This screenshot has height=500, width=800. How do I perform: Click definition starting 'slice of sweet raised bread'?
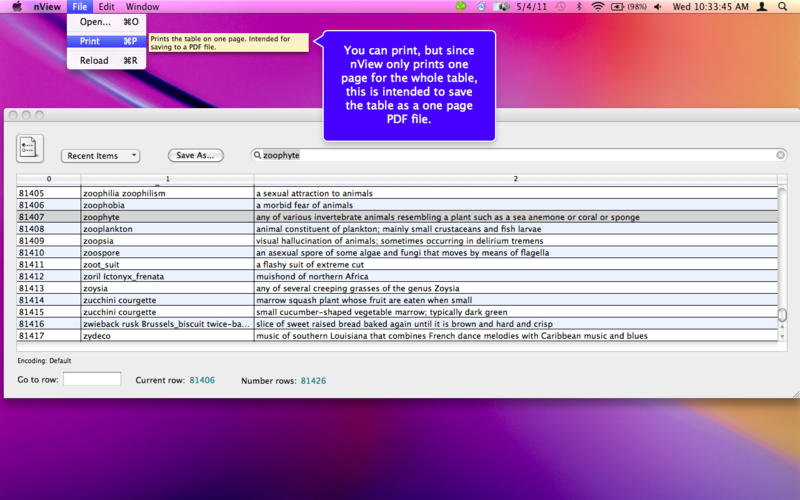point(404,323)
